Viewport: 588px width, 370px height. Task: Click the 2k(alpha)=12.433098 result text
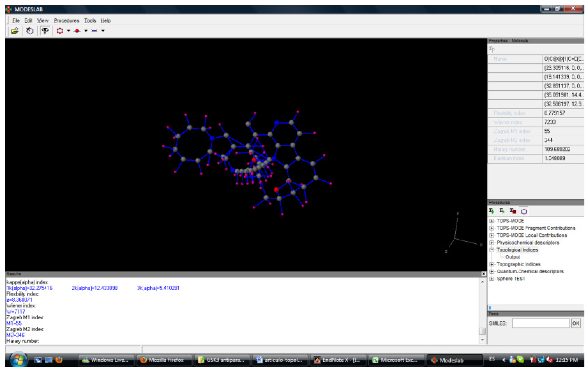pyautogui.click(x=94, y=288)
